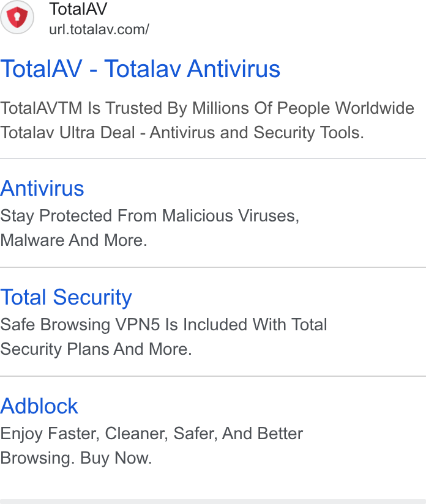426x504 pixels.
Task: Click the 'Security Plans And More.' text
Action: click(96, 349)
